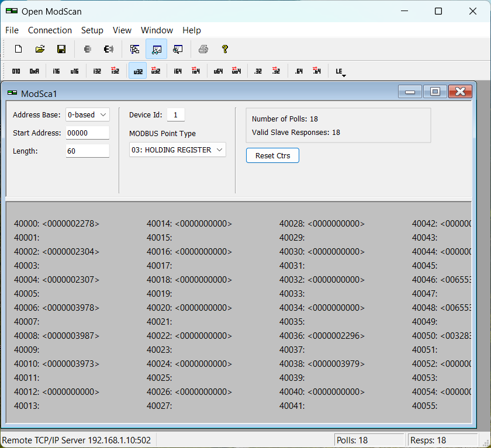Open the LE byte-order dropdown

340,72
